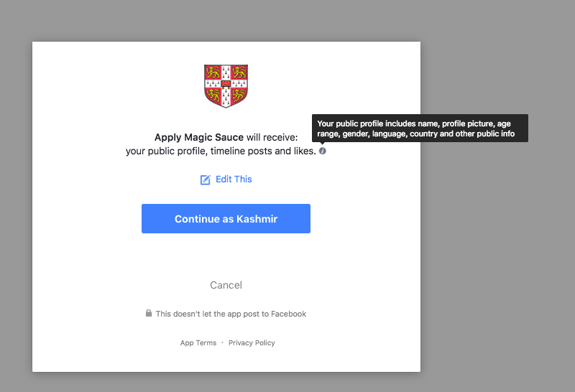Click the lock icon near posting notice
Image resolution: width=575 pixels, height=392 pixels.
(x=149, y=313)
